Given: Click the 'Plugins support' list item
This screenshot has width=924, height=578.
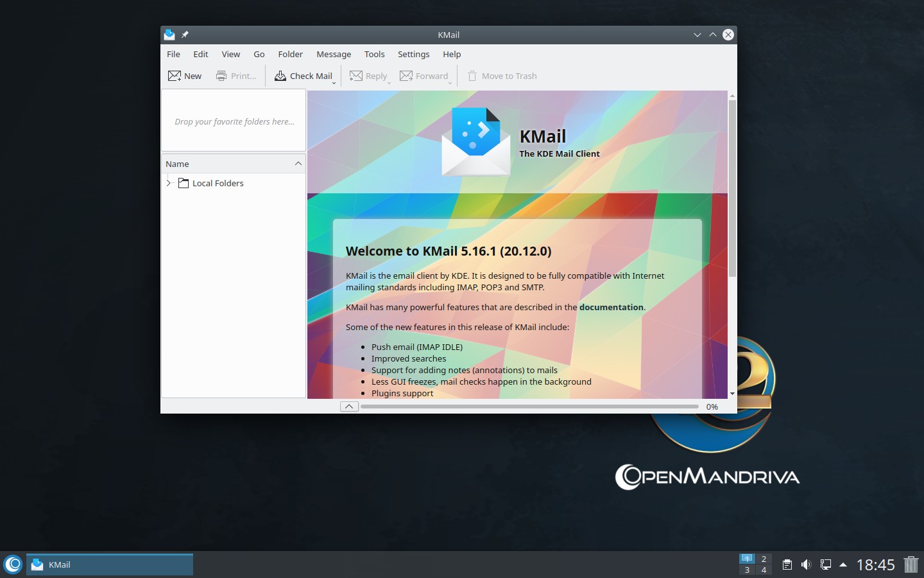Looking at the screenshot, I should pyautogui.click(x=402, y=393).
